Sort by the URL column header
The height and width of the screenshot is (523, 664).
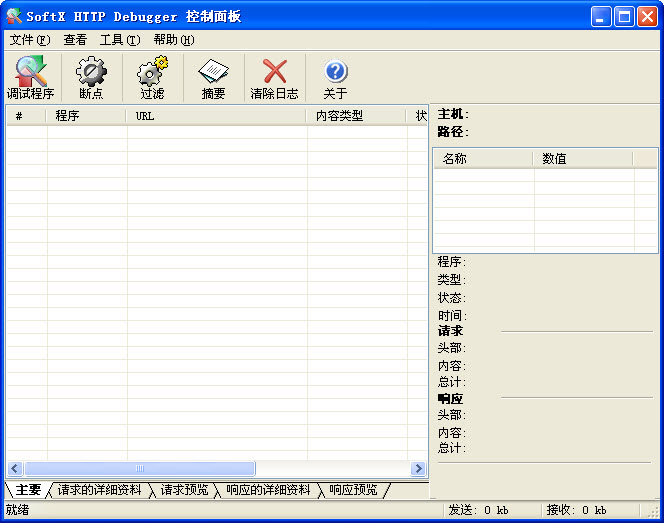pos(216,116)
